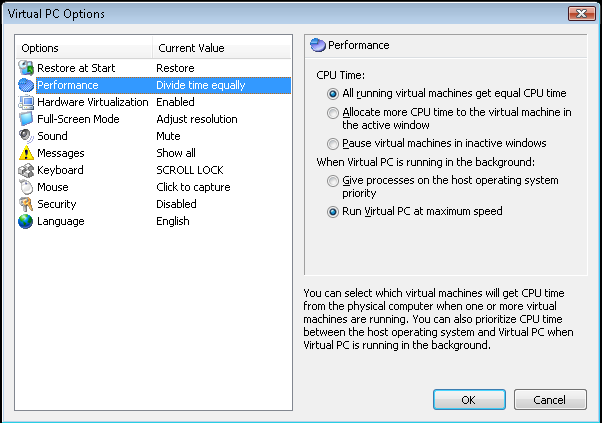
Task: Click the 'Show all' value
Action: tap(176, 153)
